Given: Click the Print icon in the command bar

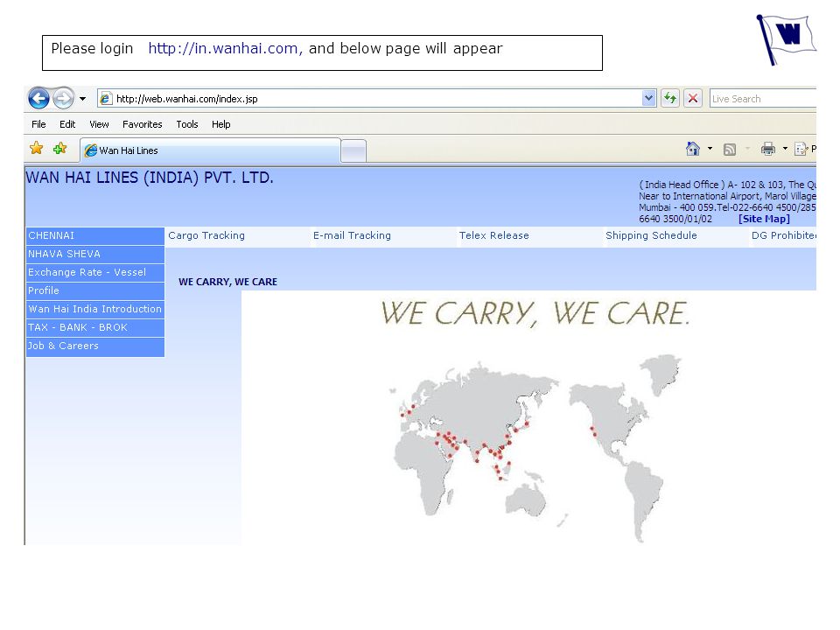Looking at the screenshot, I should 767,149.
